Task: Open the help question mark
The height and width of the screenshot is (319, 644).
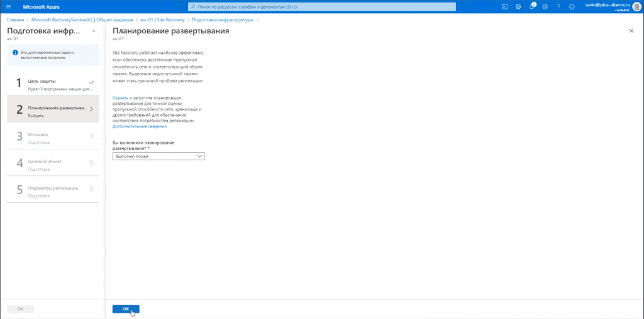Action: pyautogui.click(x=558, y=6)
